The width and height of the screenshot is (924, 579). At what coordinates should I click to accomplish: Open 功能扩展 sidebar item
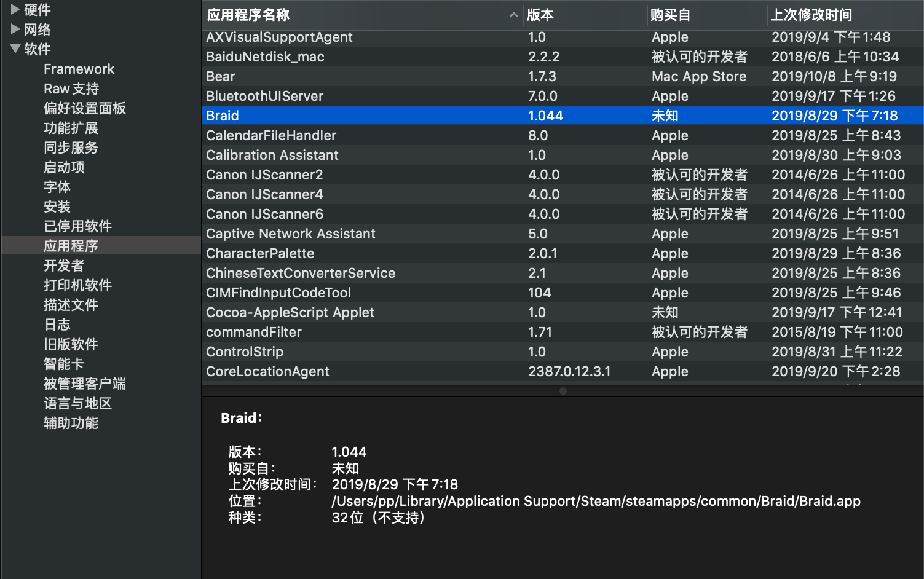point(71,128)
